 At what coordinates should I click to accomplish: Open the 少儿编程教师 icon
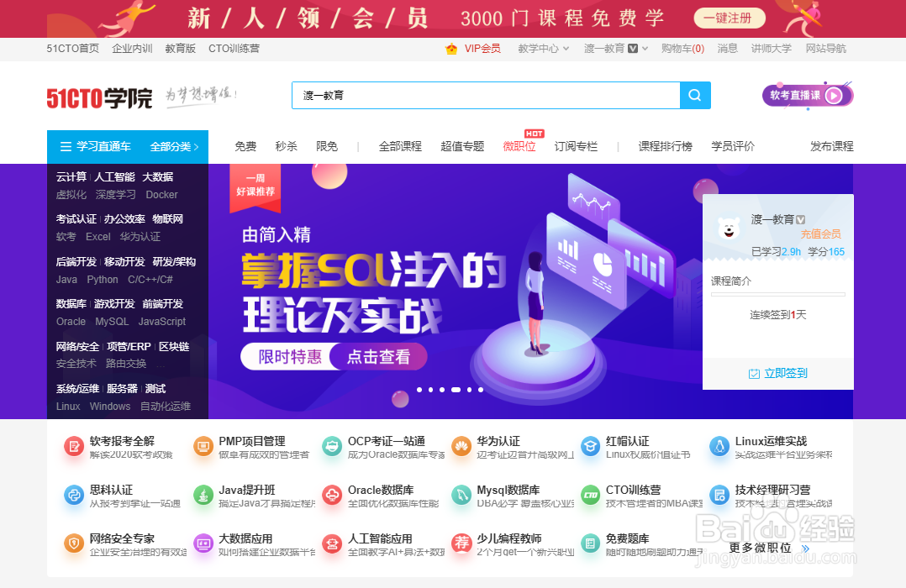[x=461, y=543]
